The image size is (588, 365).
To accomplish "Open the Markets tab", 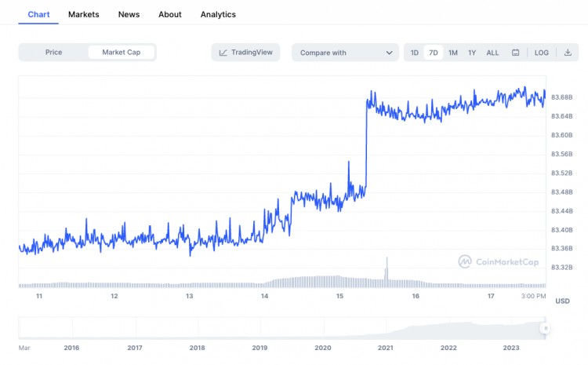I will tap(84, 14).
